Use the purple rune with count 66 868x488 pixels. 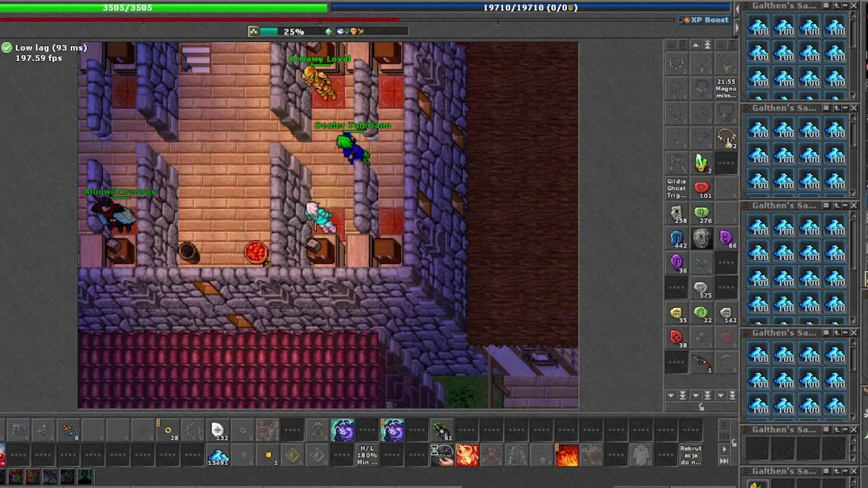pyautogui.click(x=726, y=238)
